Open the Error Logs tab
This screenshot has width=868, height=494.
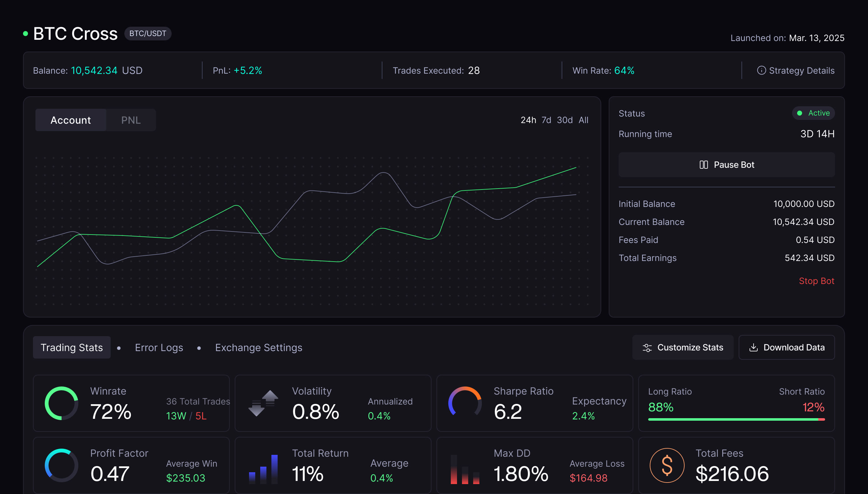click(159, 348)
